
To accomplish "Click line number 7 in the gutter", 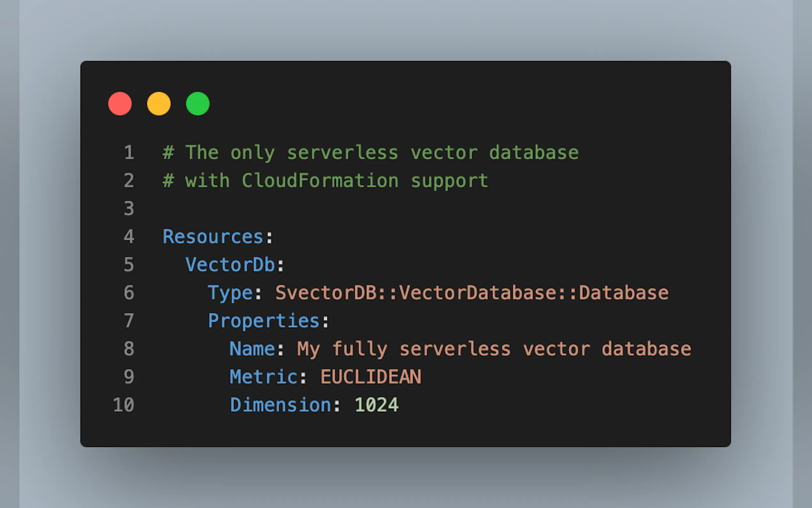I will coord(129,321).
